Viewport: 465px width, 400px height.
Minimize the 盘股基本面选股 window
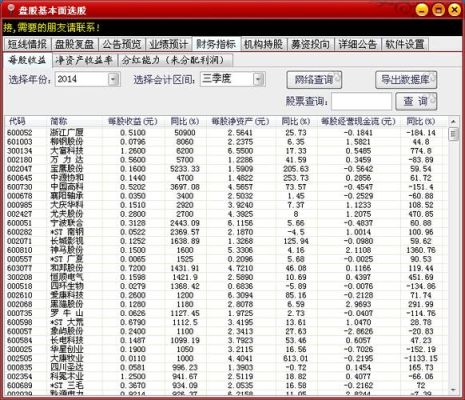[x=422, y=10]
